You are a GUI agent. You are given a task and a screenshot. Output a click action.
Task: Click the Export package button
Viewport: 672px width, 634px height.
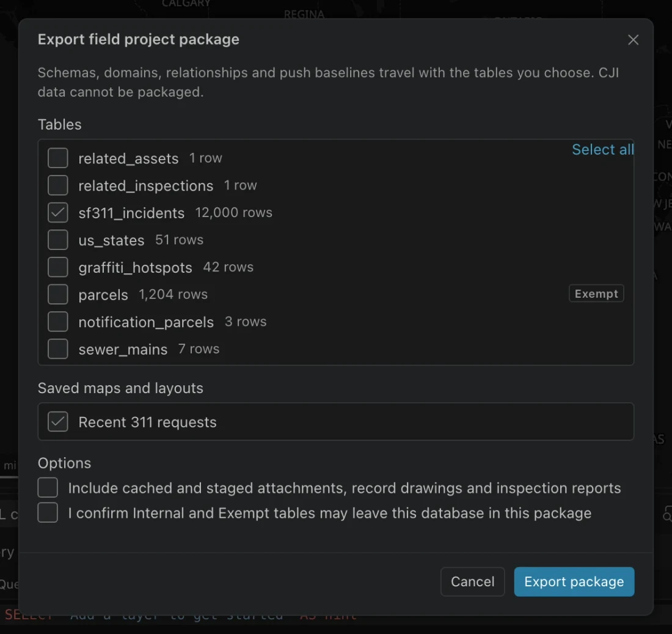pos(574,581)
